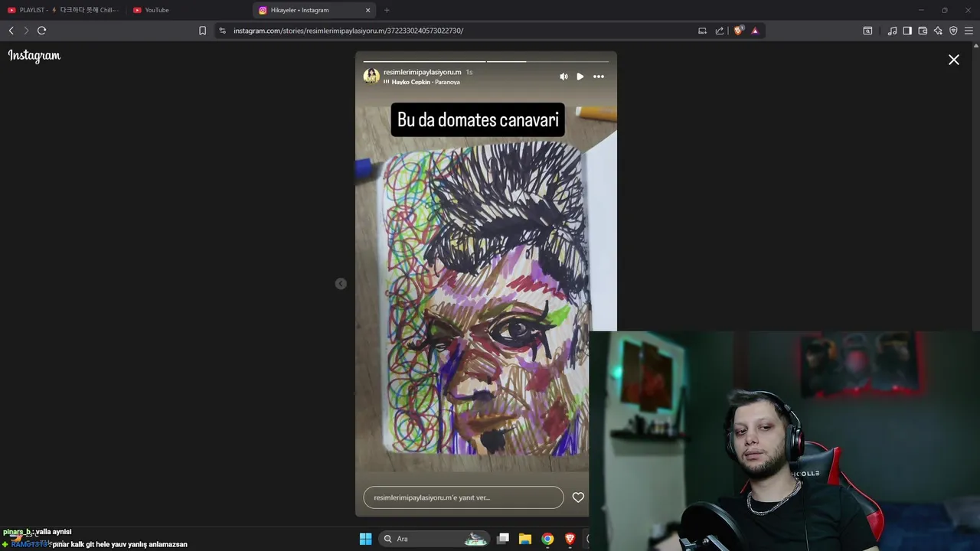Open site settings icon beside URL
Viewport: 980px width, 551px height.
click(222, 31)
